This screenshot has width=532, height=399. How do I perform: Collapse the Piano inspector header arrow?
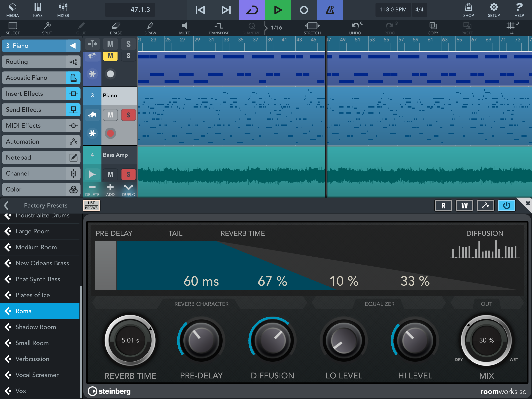pos(73,46)
